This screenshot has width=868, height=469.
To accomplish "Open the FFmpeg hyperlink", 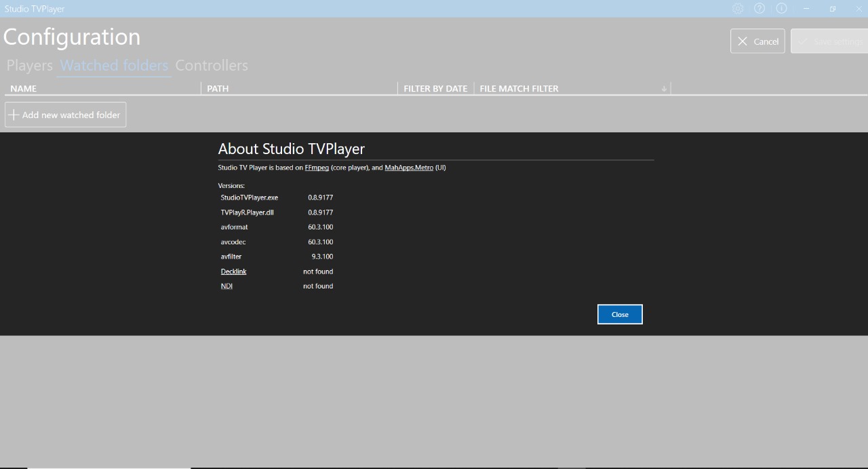I will [x=317, y=168].
